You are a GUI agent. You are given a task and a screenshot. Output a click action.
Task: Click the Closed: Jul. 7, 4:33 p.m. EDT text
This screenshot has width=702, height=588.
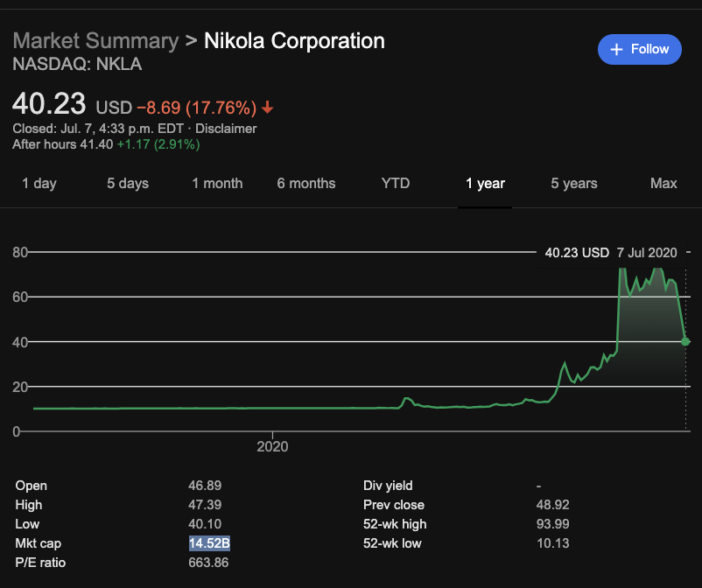[98, 129]
